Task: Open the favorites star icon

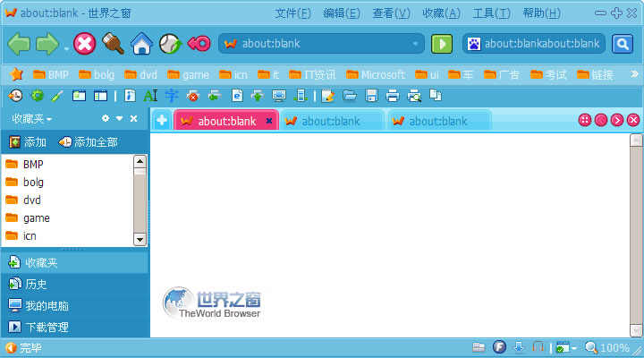Action: (x=16, y=74)
